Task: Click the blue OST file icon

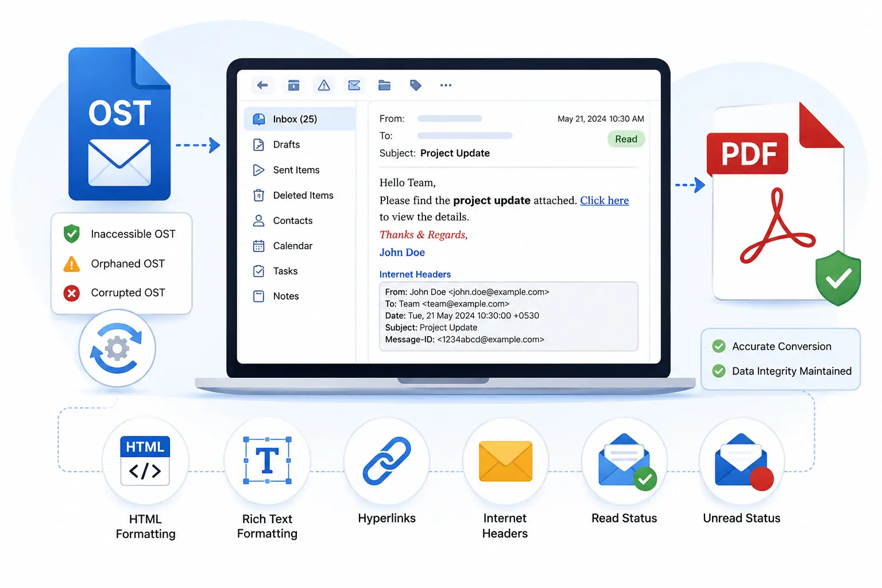Action: (x=119, y=124)
